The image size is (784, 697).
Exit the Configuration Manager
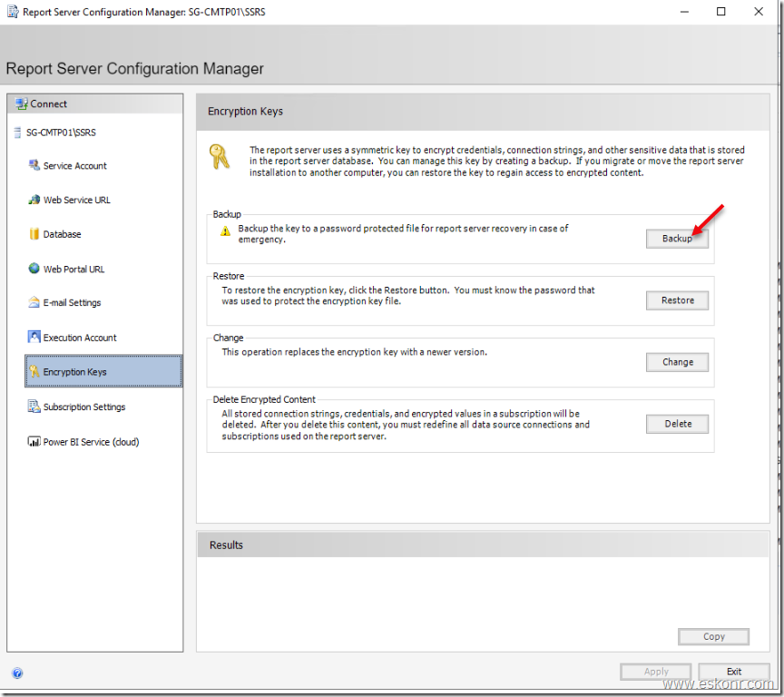tap(733, 672)
